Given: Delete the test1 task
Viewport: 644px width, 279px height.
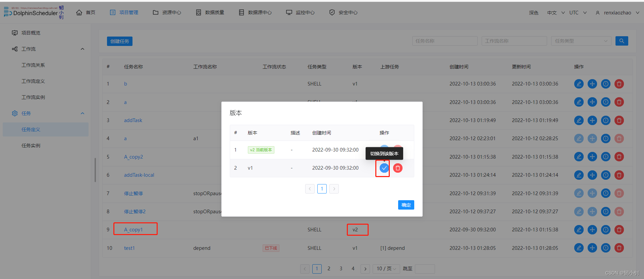Looking at the screenshot, I should (x=619, y=248).
